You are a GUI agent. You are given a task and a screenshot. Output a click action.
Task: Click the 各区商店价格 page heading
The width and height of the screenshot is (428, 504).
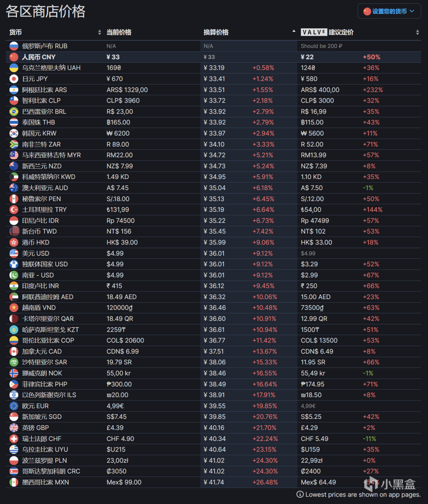(46, 12)
